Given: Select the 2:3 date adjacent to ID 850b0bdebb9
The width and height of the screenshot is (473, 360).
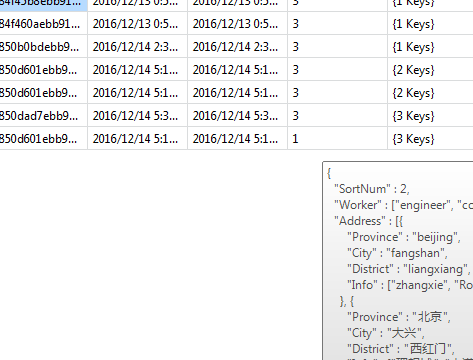Looking at the screenshot, I should click(137, 47).
